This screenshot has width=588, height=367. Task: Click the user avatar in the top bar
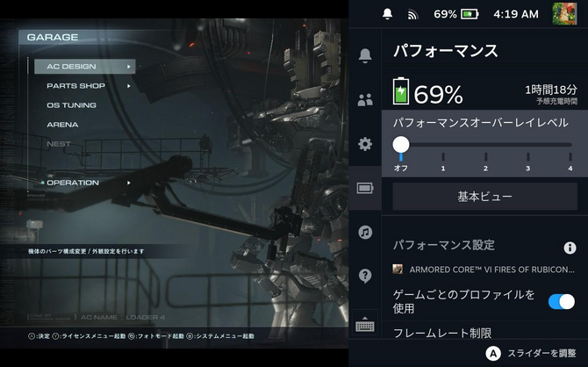coord(564,14)
